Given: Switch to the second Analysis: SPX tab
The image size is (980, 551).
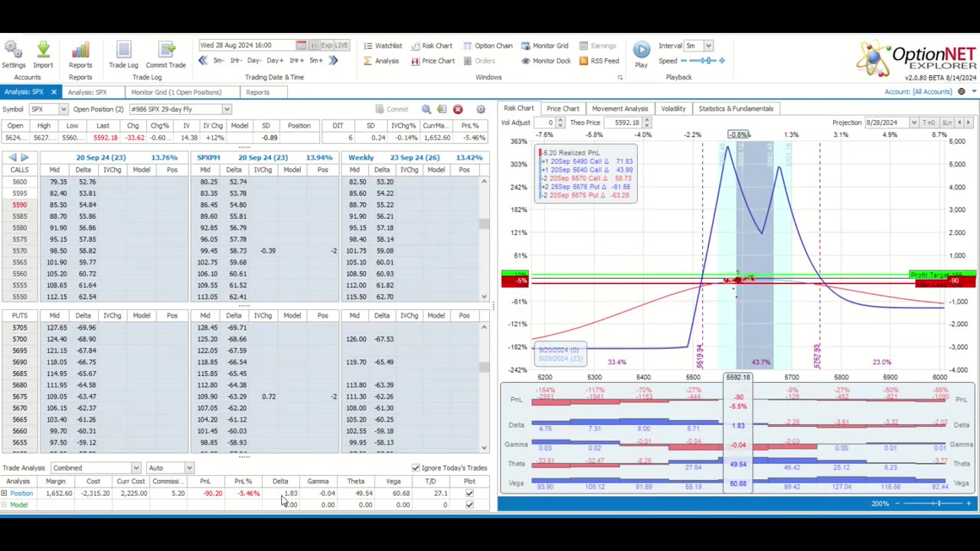Looking at the screenshot, I should 87,93.
